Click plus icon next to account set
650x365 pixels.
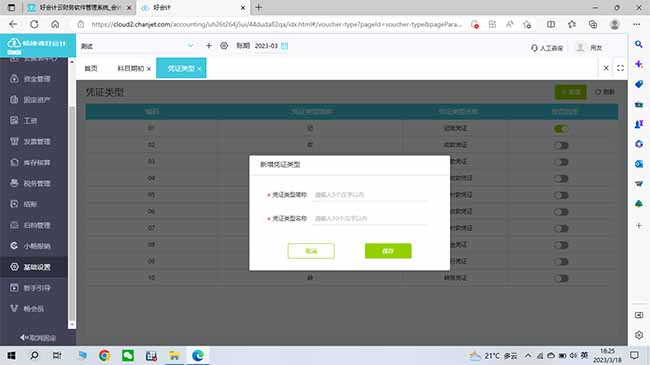coord(209,46)
